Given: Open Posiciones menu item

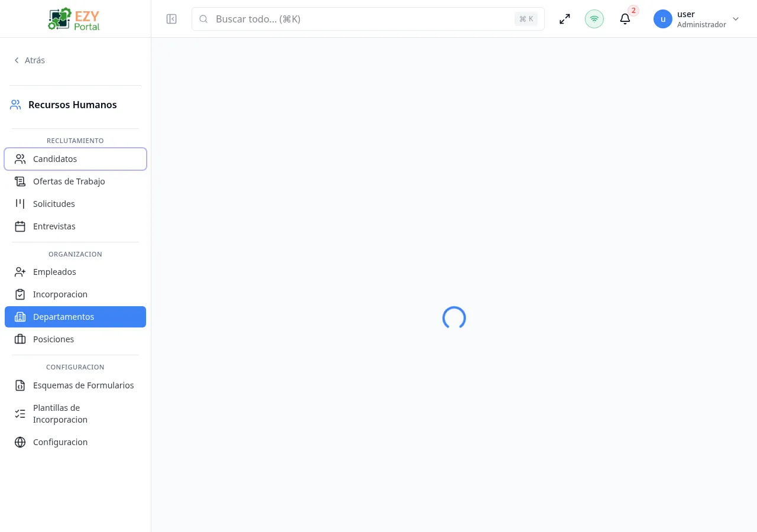Looking at the screenshot, I should tap(75, 339).
